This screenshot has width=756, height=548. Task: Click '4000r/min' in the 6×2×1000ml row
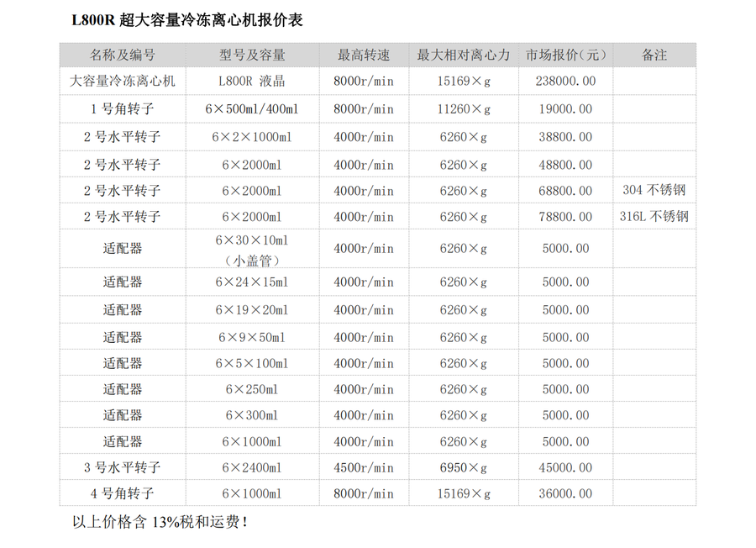364,137
